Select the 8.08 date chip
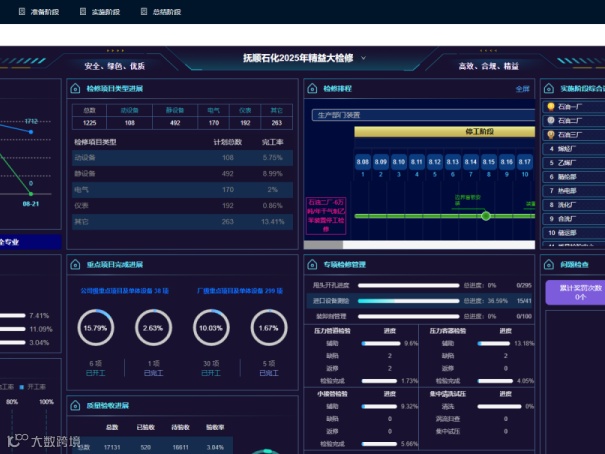 pyautogui.click(x=363, y=162)
